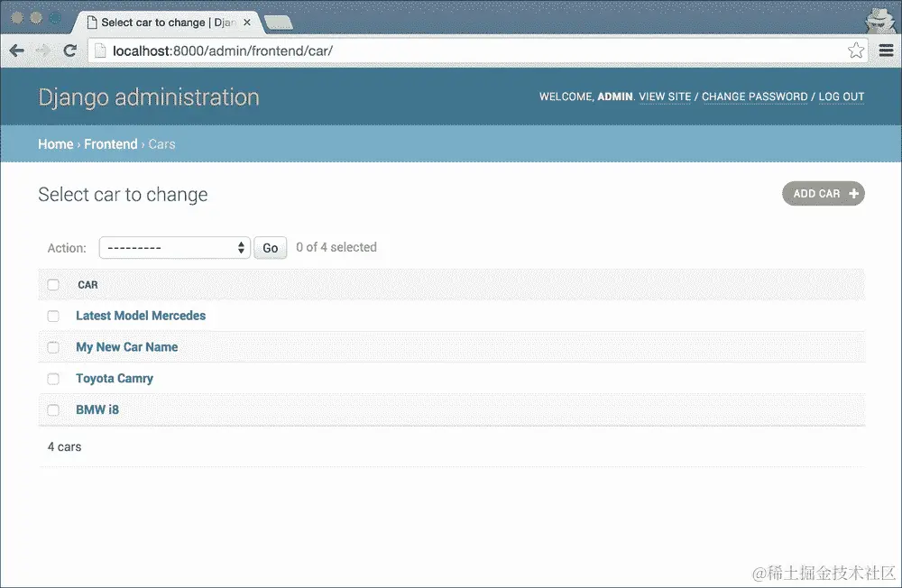Click the page icon in address bar
The width and height of the screenshot is (902, 588).
click(100, 51)
